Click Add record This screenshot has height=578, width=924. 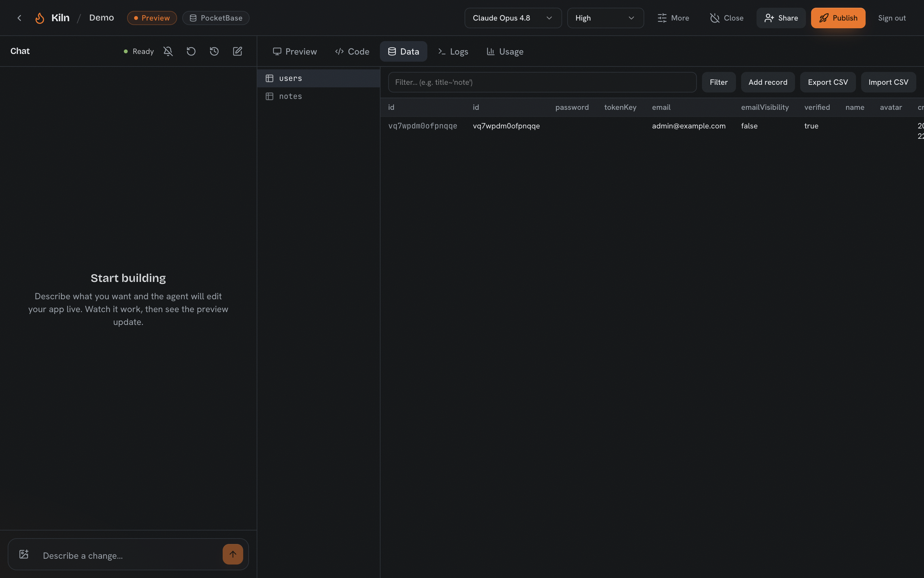tap(768, 82)
